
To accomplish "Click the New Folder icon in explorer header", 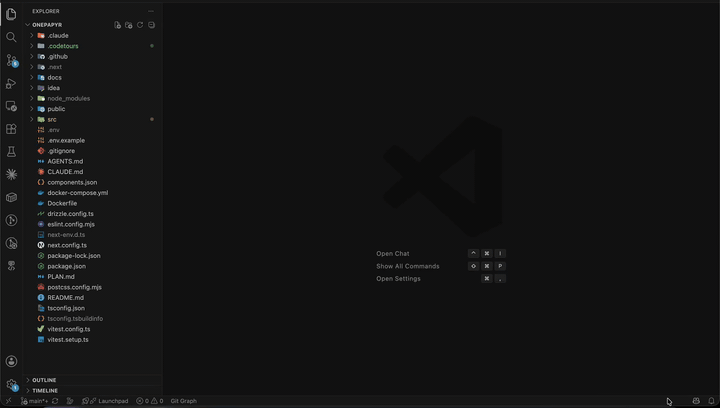I will coord(129,25).
